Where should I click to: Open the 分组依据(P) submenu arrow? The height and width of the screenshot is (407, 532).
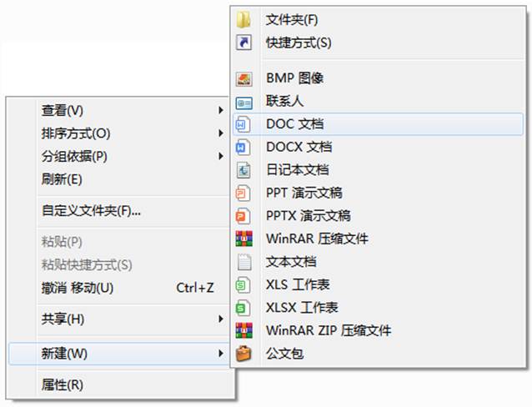pos(221,156)
